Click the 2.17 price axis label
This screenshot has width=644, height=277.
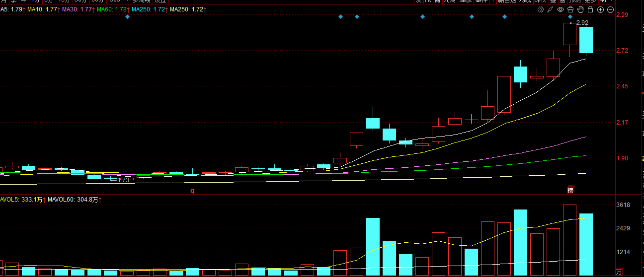[623, 123]
